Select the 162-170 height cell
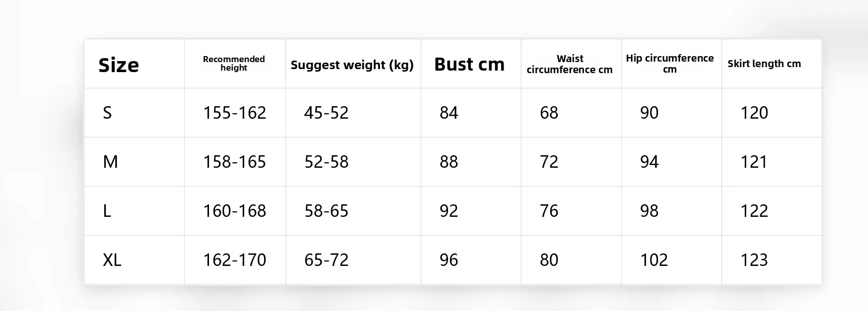868x311 pixels. point(235,260)
